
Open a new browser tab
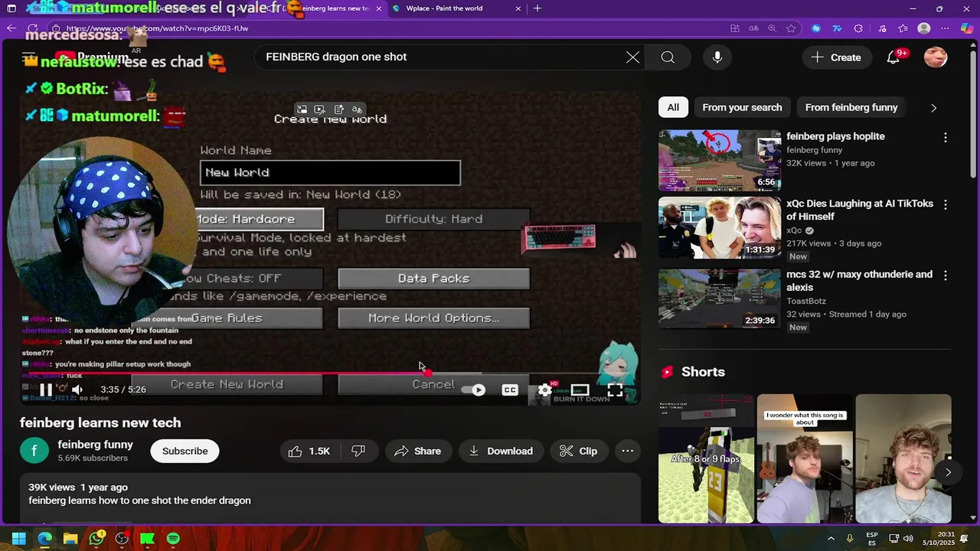537,8
